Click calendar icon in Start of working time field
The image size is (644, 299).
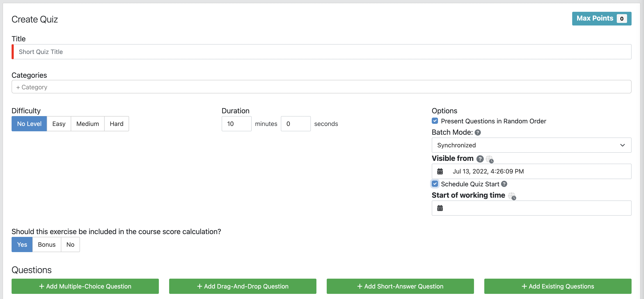pos(440,208)
